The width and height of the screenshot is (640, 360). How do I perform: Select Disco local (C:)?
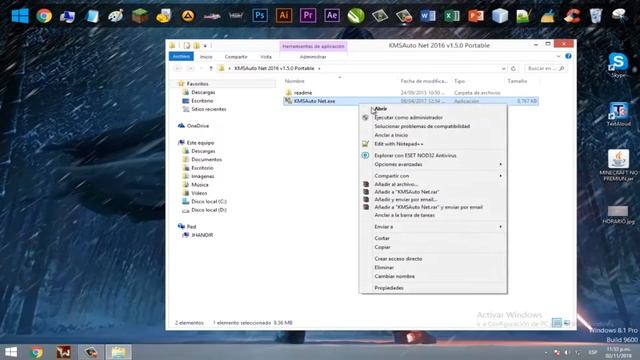pyautogui.click(x=209, y=202)
